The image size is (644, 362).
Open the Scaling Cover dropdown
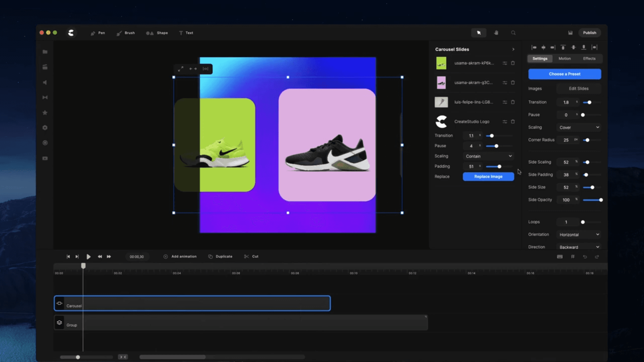(x=579, y=127)
